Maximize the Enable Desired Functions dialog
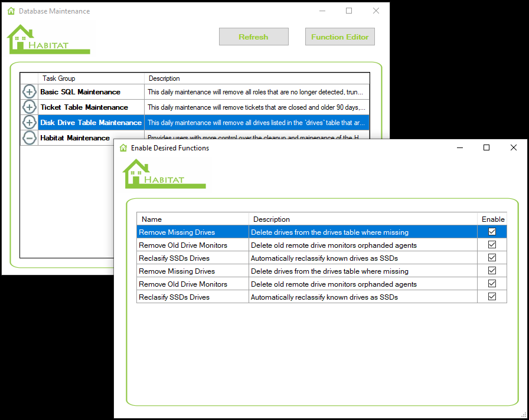Screen dimensions: 529x420 [486, 148]
